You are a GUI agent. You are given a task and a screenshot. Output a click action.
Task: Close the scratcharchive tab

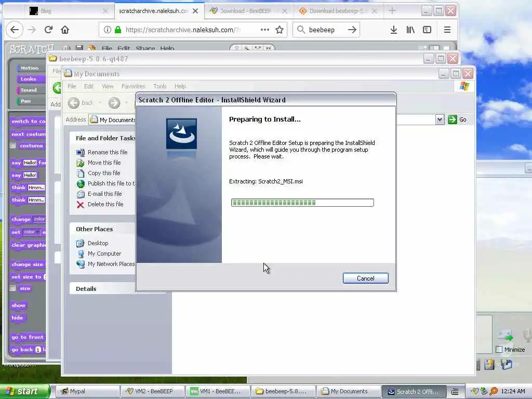coord(195,11)
